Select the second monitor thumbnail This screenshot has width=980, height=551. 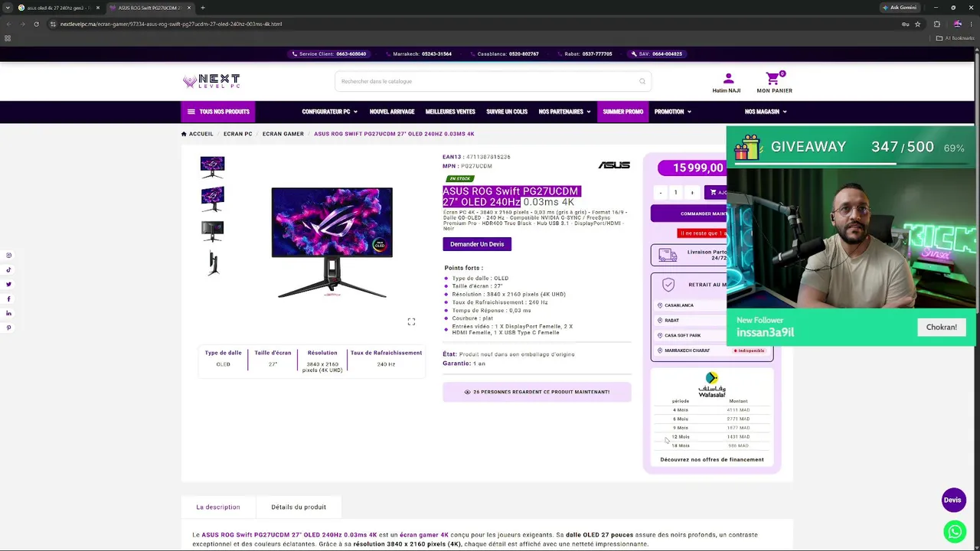pyautogui.click(x=212, y=199)
